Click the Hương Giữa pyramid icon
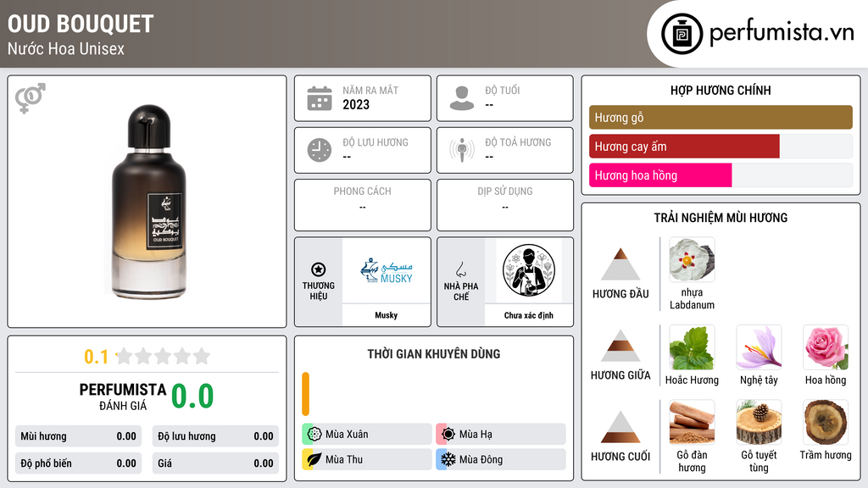The width and height of the screenshot is (868, 488). 620,346
